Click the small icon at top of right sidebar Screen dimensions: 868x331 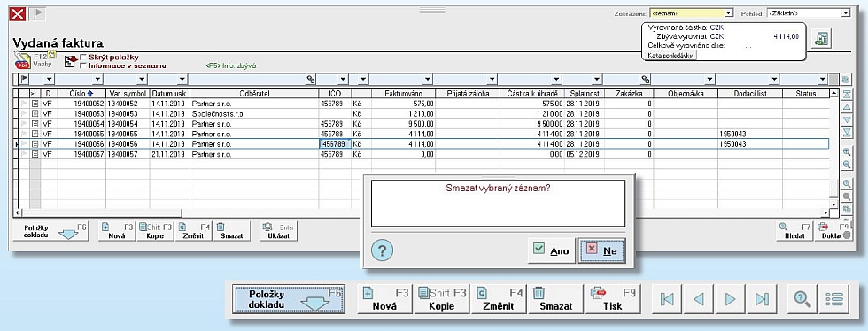(847, 80)
